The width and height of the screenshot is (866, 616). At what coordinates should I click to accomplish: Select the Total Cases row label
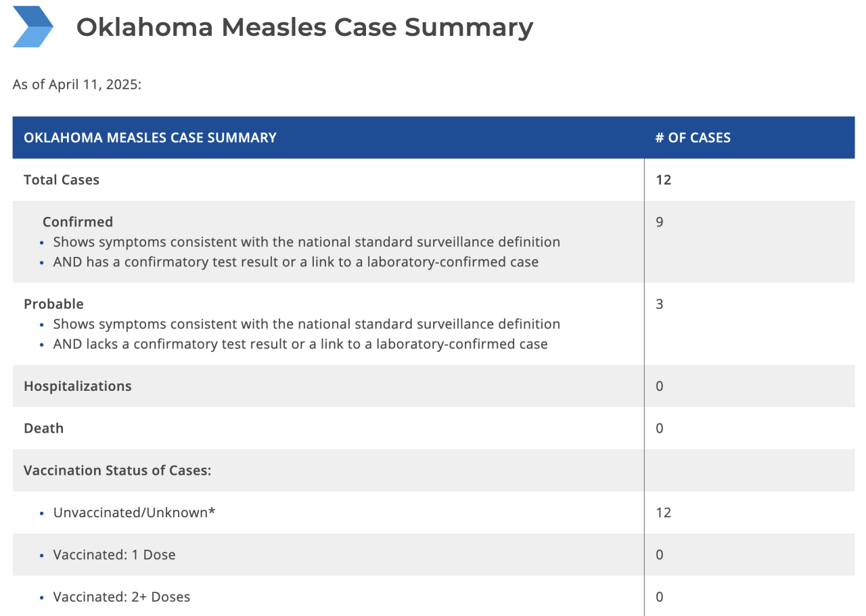[x=62, y=180]
